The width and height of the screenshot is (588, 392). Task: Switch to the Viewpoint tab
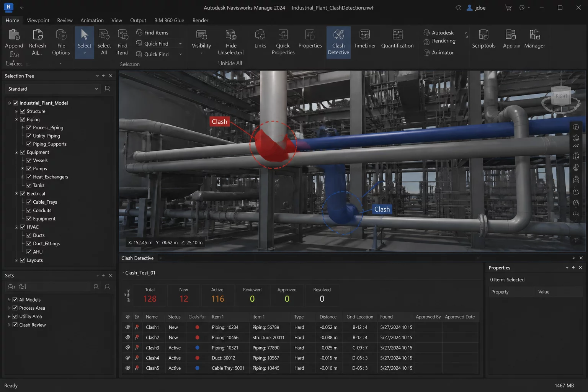point(38,20)
